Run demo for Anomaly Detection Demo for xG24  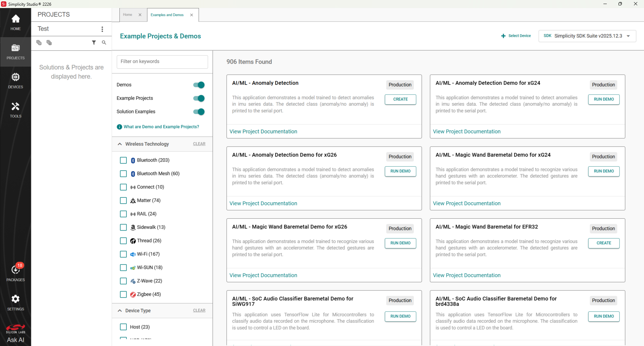(604, 99)
